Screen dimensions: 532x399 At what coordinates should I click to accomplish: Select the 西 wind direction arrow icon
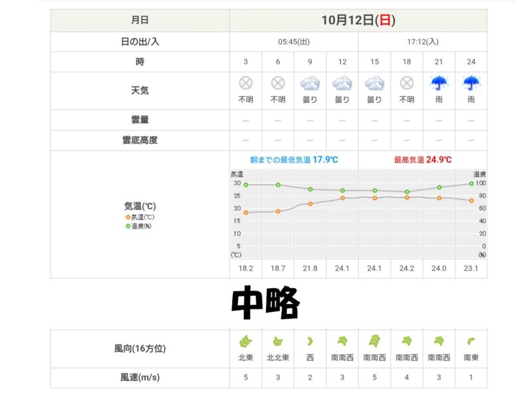310,341
